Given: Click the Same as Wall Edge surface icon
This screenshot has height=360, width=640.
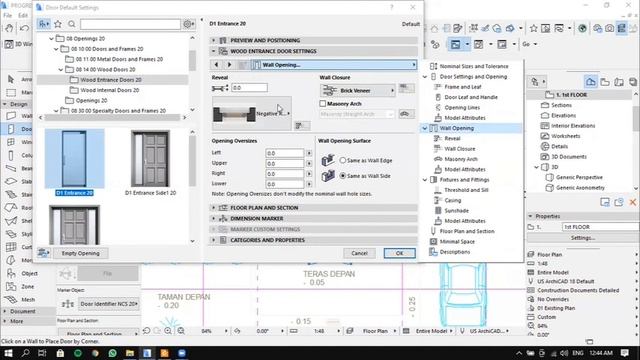Looking at the screenshot, I should [328, 160].
